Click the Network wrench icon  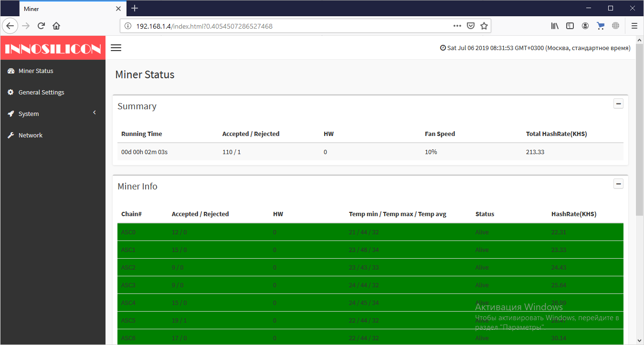click(11, 136)
